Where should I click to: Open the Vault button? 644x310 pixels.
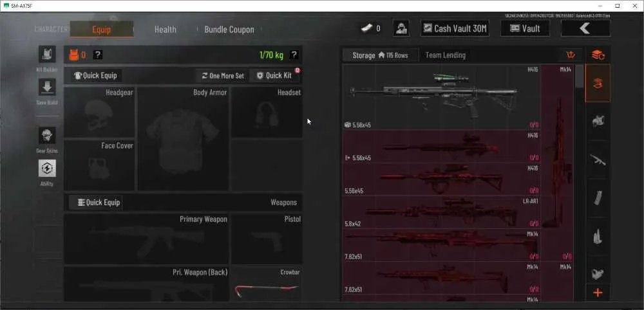coord(525,28)
